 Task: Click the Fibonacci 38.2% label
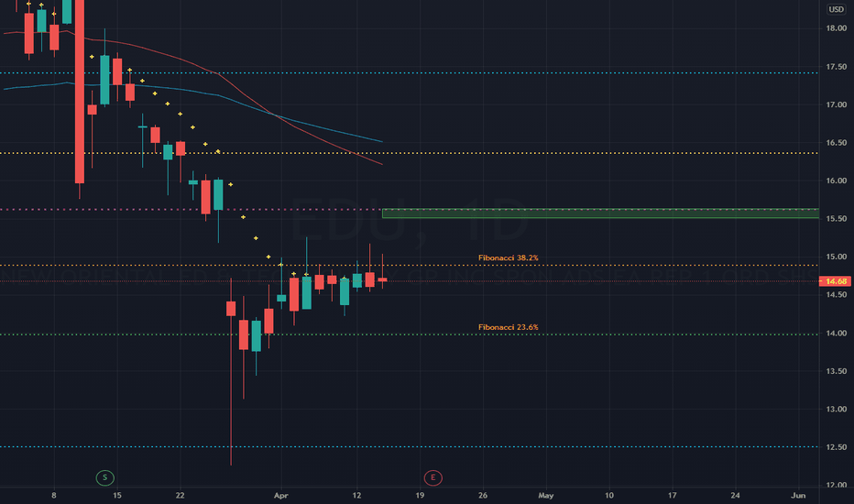click(x=509, y=257)
